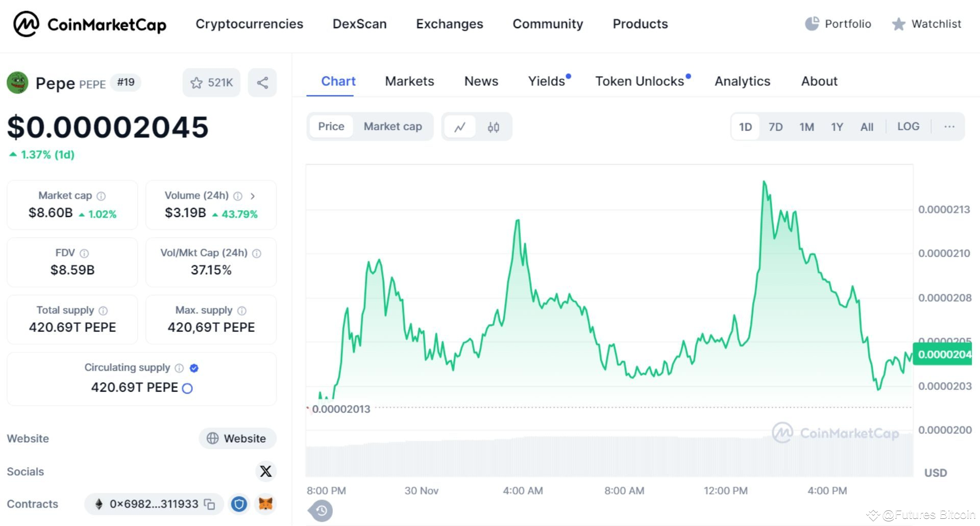Switch to the Chart tab

[x=338, y=81]
